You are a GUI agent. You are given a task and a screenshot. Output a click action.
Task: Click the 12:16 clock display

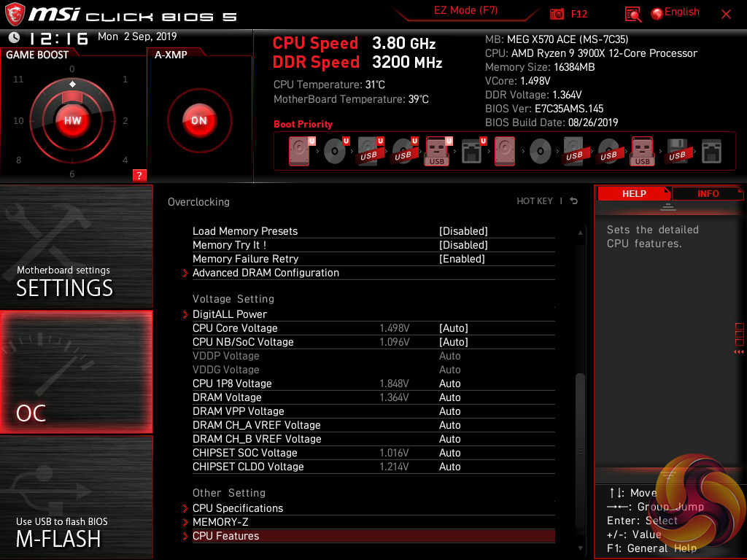(58, 38)
